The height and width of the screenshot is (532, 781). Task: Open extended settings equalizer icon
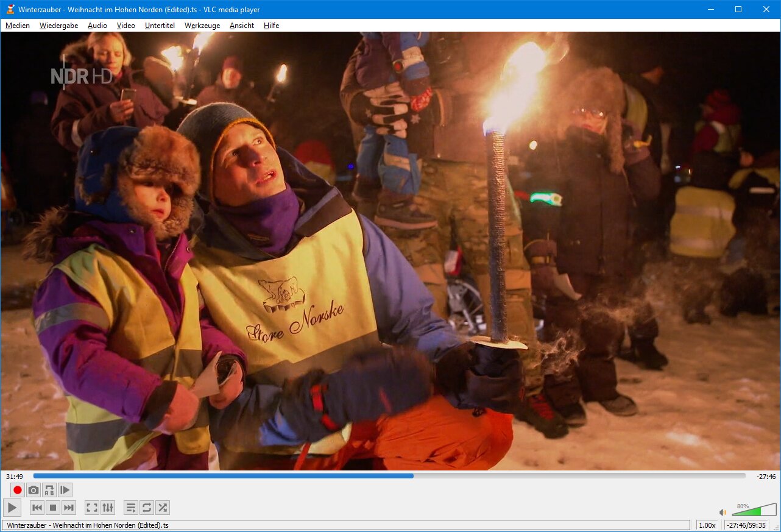click(x=108, y=508)
